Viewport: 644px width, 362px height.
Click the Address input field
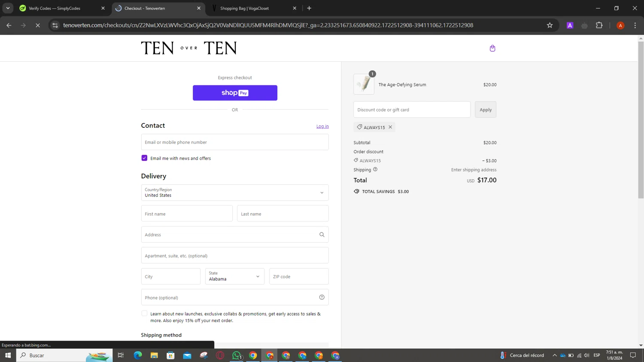click(x=235, y=235)
